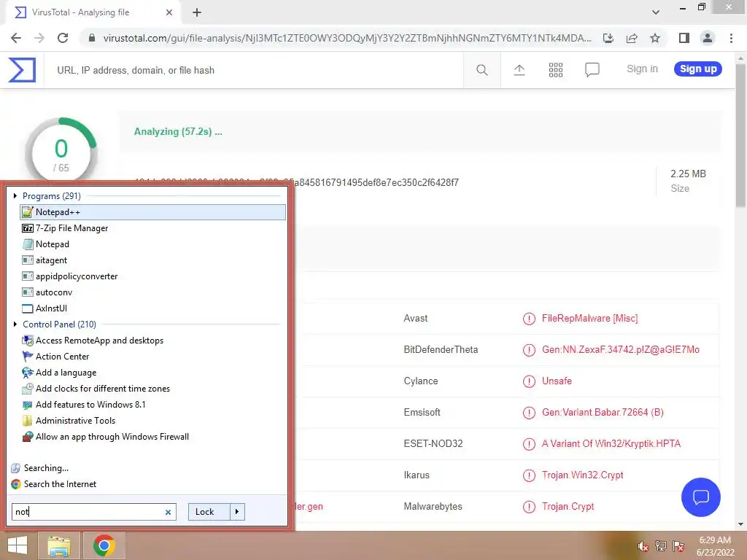Viewport: 747px width, 560px height.
Task: Click the ESET-NOD32 detection text
Action: pyautogui.click(x=611, y=444)
